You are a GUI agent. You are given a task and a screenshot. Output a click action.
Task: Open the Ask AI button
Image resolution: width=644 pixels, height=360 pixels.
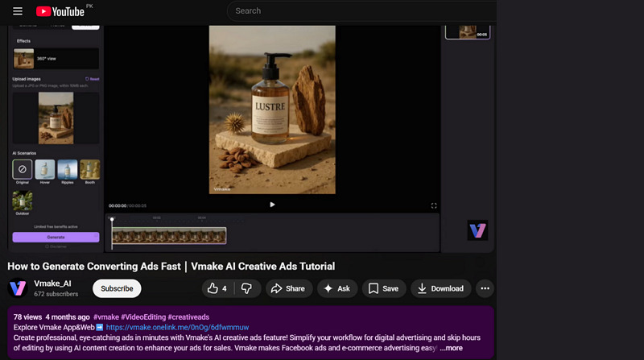[x=337, y=288]
